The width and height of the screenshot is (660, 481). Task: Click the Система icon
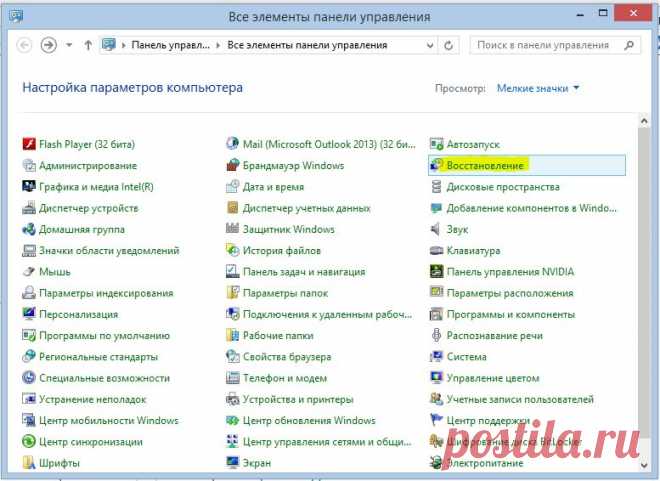(436, 356)
